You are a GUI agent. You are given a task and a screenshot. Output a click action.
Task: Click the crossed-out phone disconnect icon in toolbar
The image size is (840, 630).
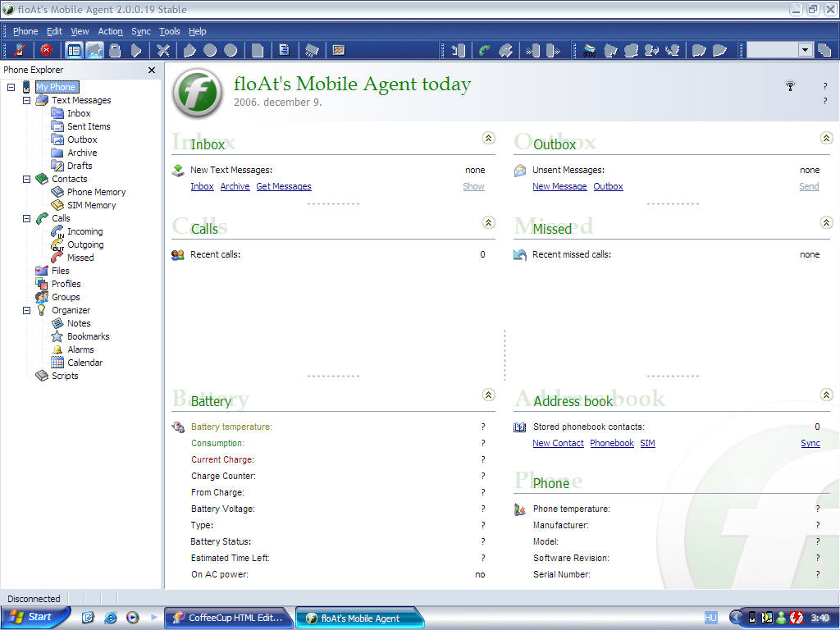(21, 50)
